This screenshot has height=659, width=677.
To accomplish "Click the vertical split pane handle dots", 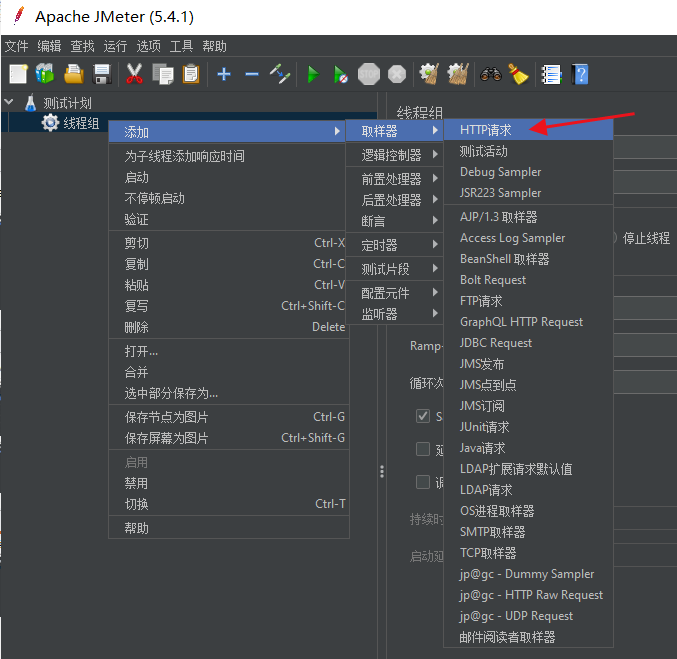I will tap(382, 471).
